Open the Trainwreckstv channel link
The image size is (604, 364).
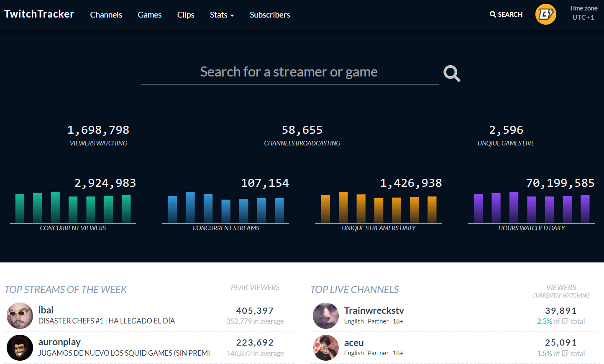pyautogui.click(x=374, y=311)
